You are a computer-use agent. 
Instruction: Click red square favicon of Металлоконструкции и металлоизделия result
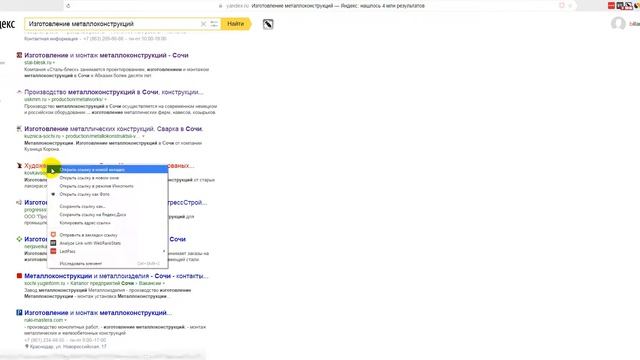tap(19, 276)
